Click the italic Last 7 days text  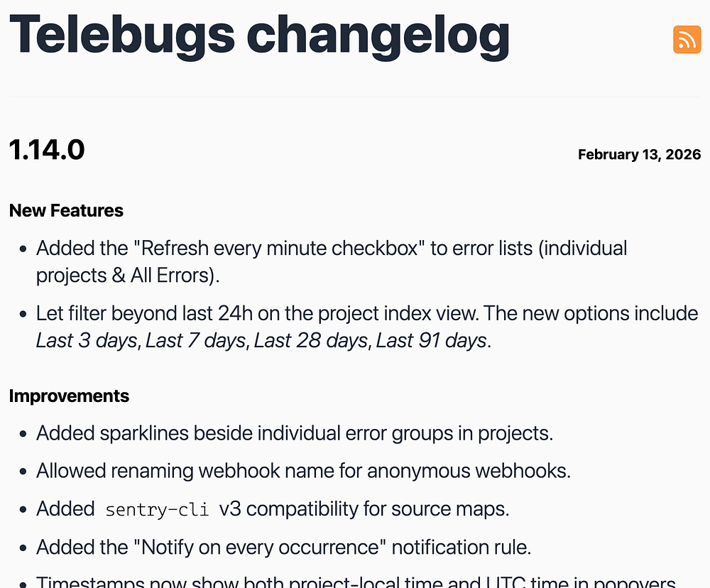(195, 341)
